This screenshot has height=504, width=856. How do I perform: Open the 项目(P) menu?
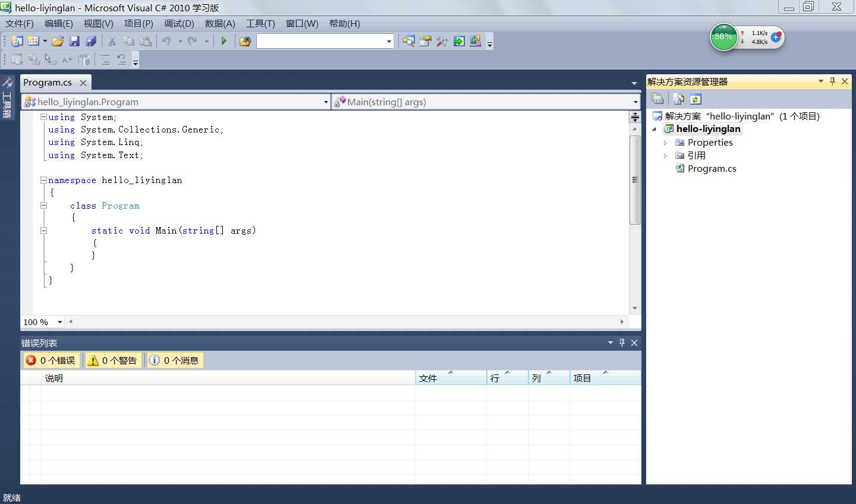tap(139, 24)
